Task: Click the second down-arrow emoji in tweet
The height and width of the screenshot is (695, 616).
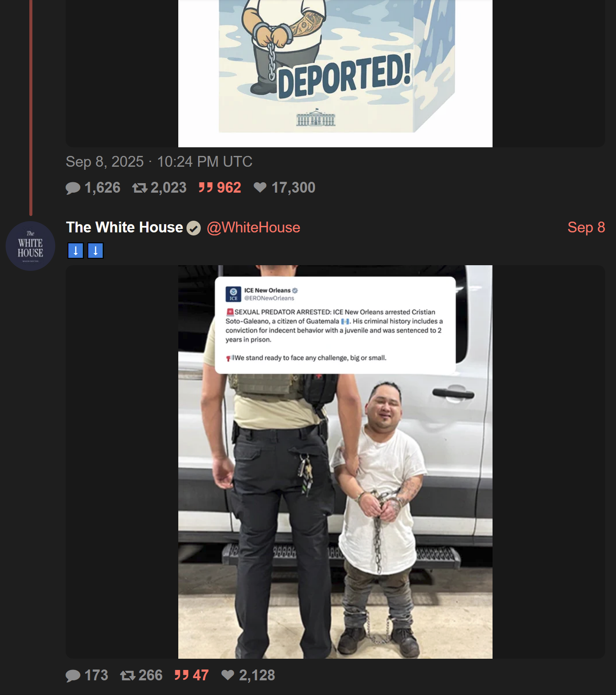Action: 95,251
